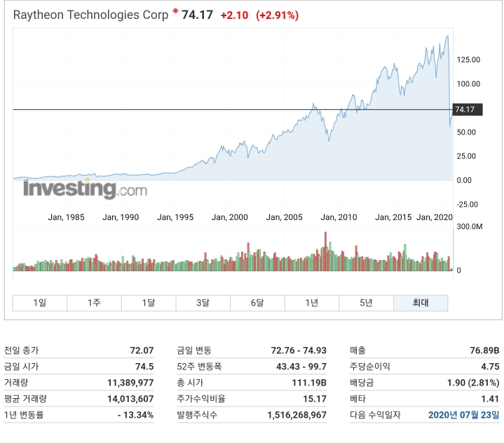Select the 최대 maximum range tab
This screenshot has height=443, width=504.
421,303
